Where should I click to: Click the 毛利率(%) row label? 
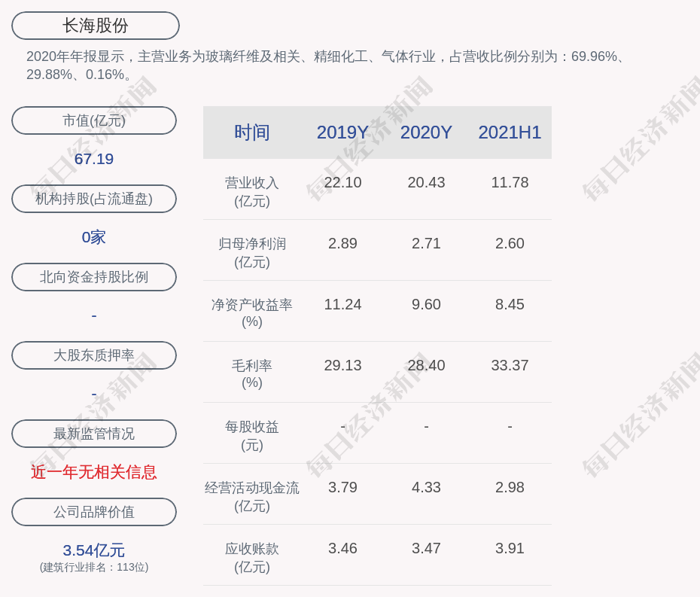click(x=252, y=374)
